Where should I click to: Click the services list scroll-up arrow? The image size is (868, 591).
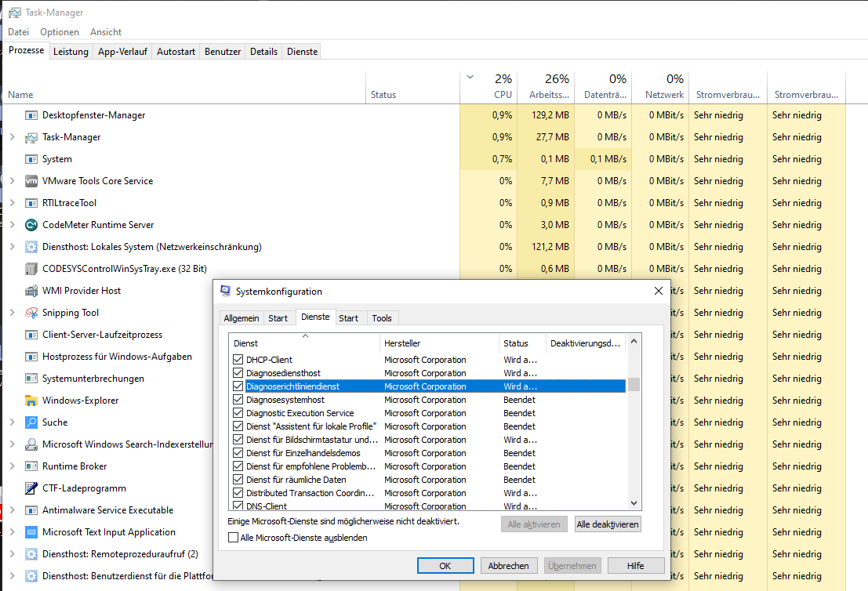(x=634, y=342)
